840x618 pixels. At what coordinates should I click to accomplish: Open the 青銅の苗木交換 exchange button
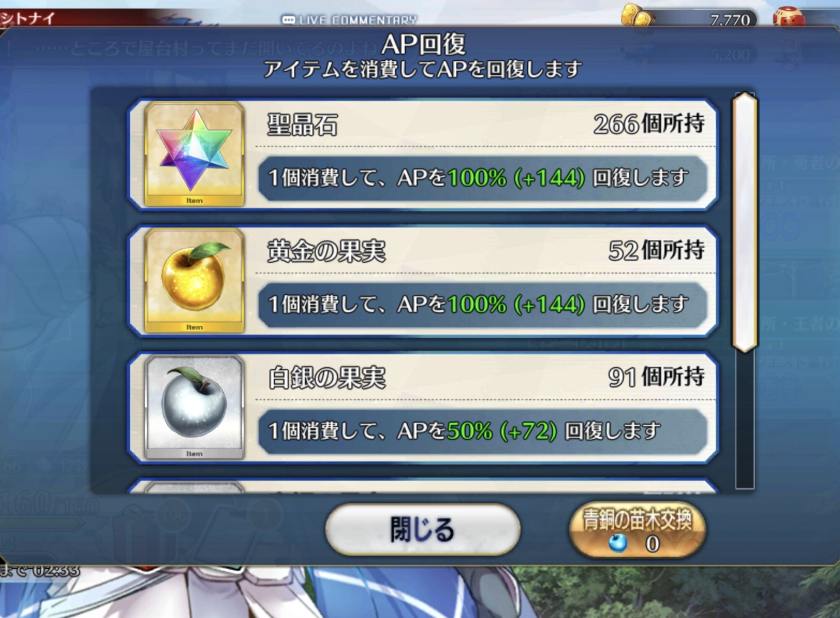[638, 530]
